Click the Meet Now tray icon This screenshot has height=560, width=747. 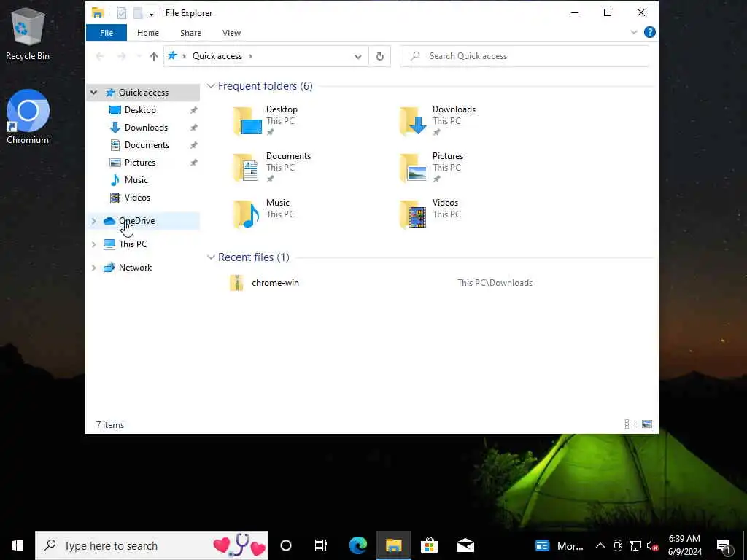618,546
